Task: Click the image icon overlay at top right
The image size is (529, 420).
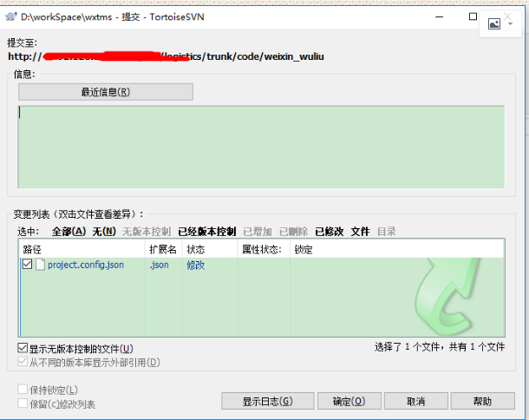Action: [494, 24]
